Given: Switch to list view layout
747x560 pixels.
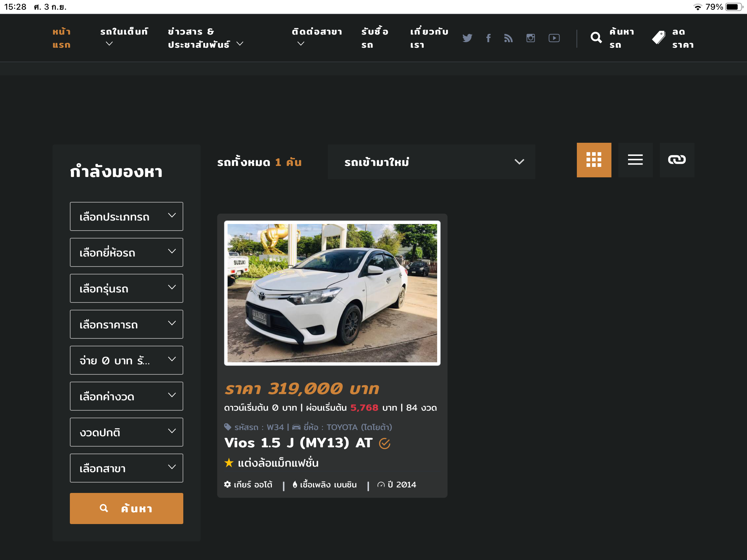Looking at the screenshot, I should 635,160.
